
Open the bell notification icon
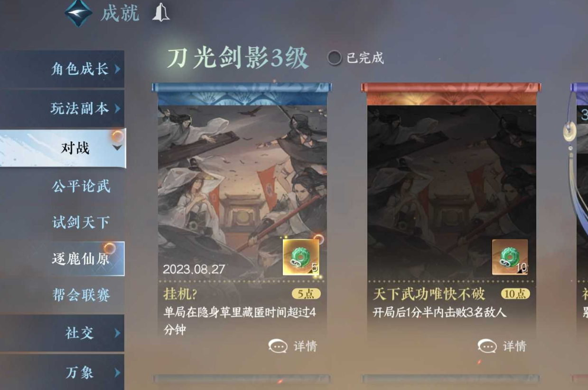coord(160,13)
